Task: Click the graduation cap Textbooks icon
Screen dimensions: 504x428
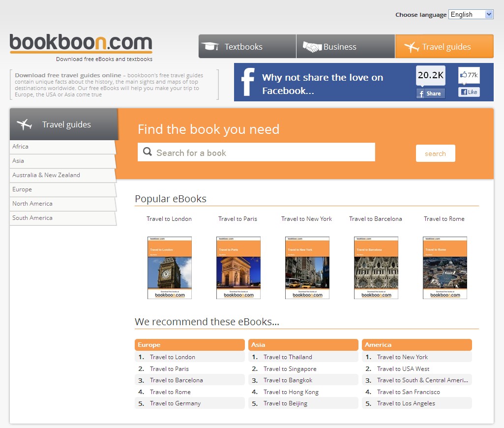Action: tap(211, 46)
